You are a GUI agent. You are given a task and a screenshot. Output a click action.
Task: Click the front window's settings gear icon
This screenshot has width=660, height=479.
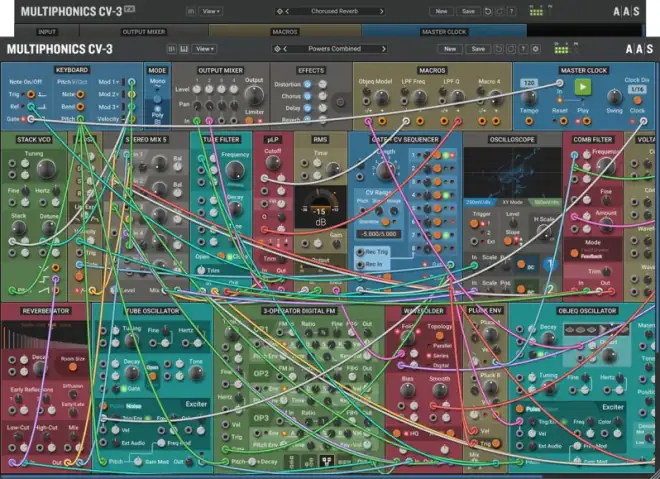pos(535,49)
